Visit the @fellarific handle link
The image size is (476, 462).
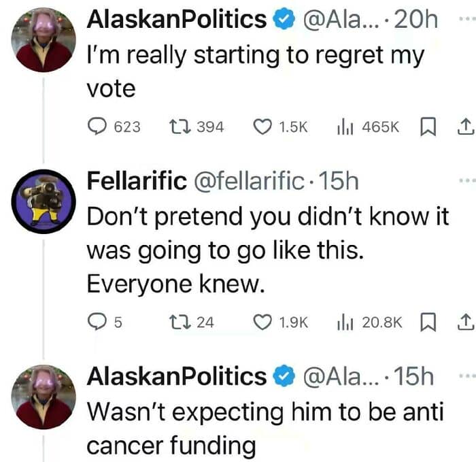click(250, 181)
